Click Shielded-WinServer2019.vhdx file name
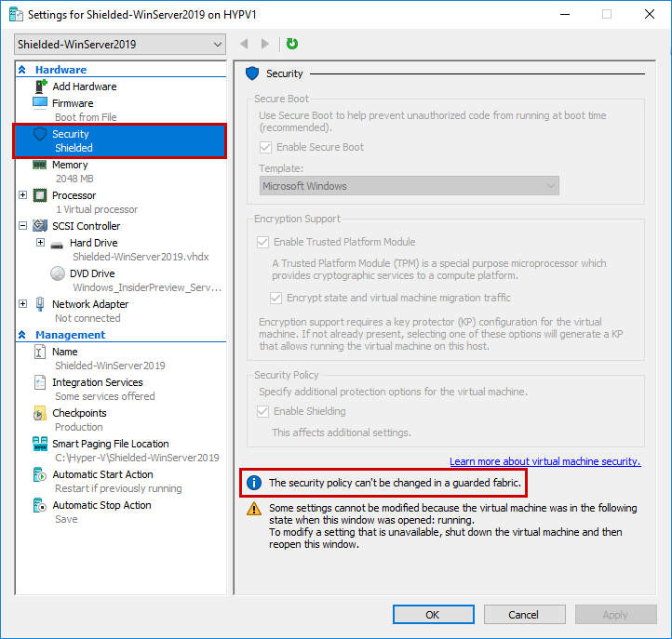This screenshot has width=672, height=639. [x=141, y=257]
